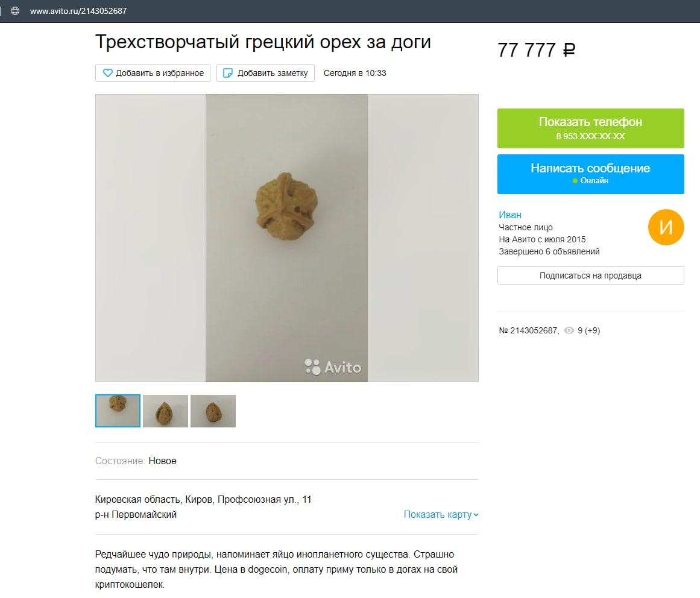Click the orange И seller avatar
The height and width of the screenshot is (598, 700).
click(666, 227)
